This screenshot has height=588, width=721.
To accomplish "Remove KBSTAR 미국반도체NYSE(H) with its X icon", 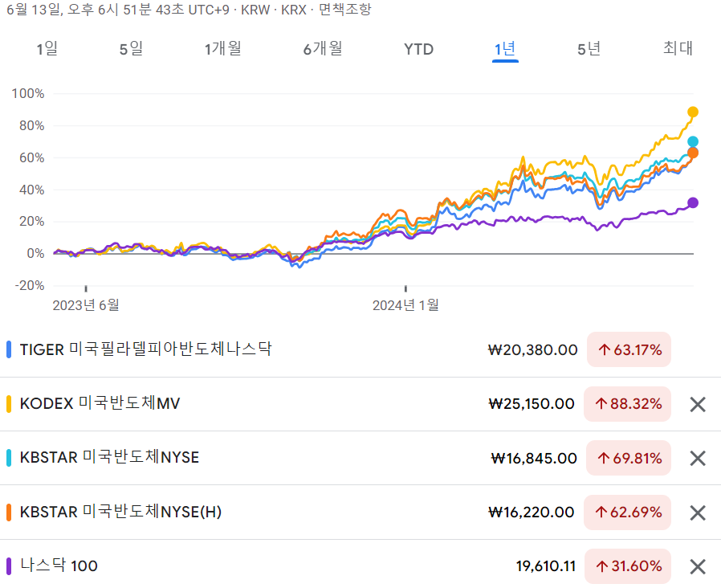I will (x=698, y=512).
